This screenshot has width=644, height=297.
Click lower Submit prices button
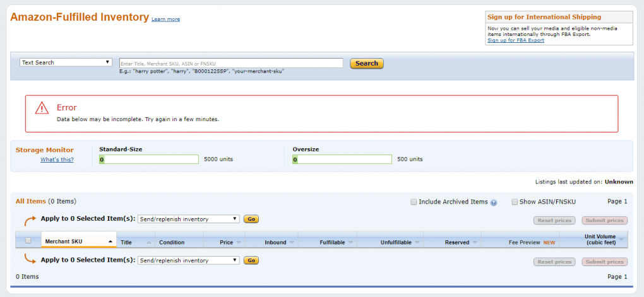click(605, 262)
